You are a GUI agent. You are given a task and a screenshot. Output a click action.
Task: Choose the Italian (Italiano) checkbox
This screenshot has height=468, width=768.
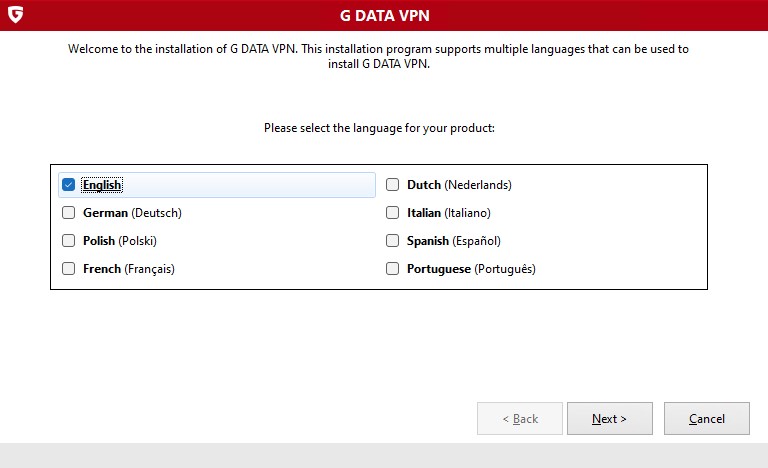392,213
